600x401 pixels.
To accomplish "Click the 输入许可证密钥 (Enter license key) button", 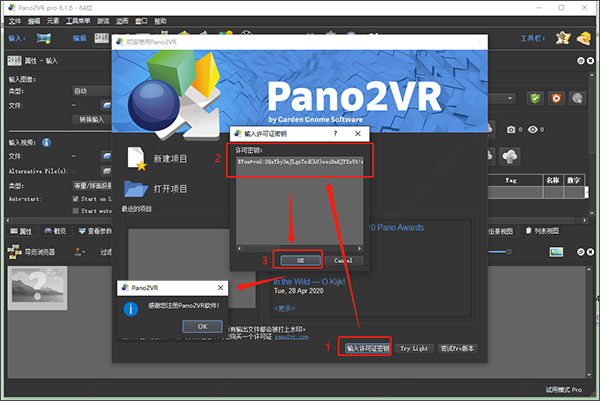I will 366,349.
